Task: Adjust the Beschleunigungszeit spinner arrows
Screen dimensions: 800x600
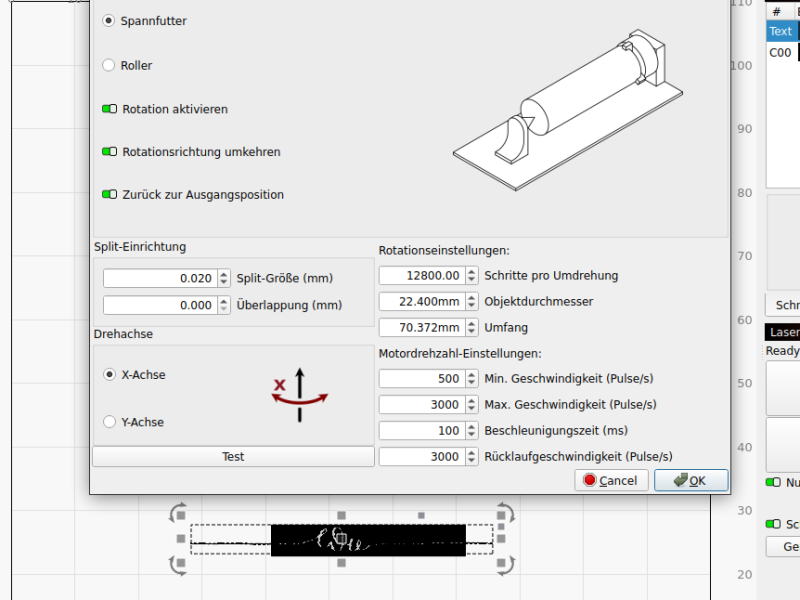Action: pos(471,431)
